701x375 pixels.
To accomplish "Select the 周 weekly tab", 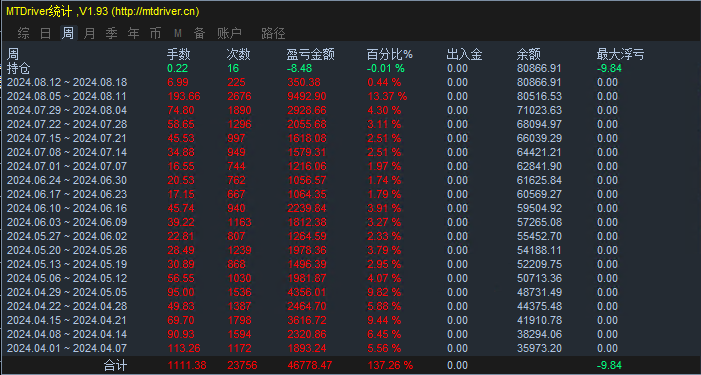I will coord(68,33).
